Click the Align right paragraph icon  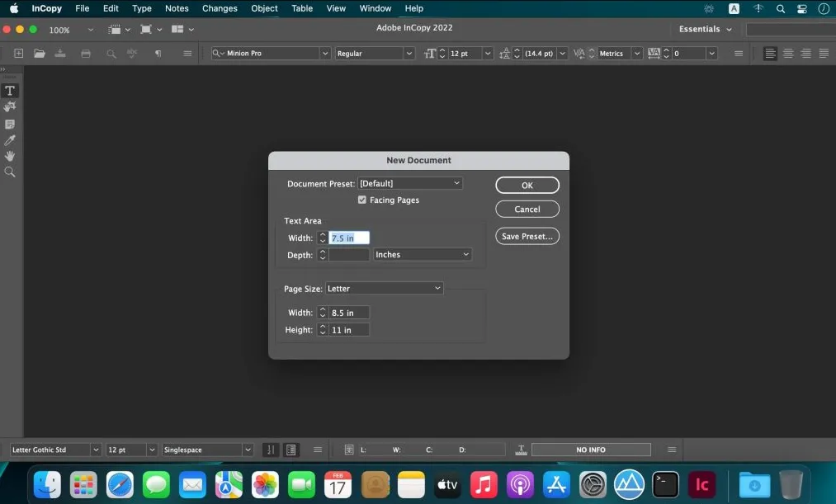pos(806,54)
